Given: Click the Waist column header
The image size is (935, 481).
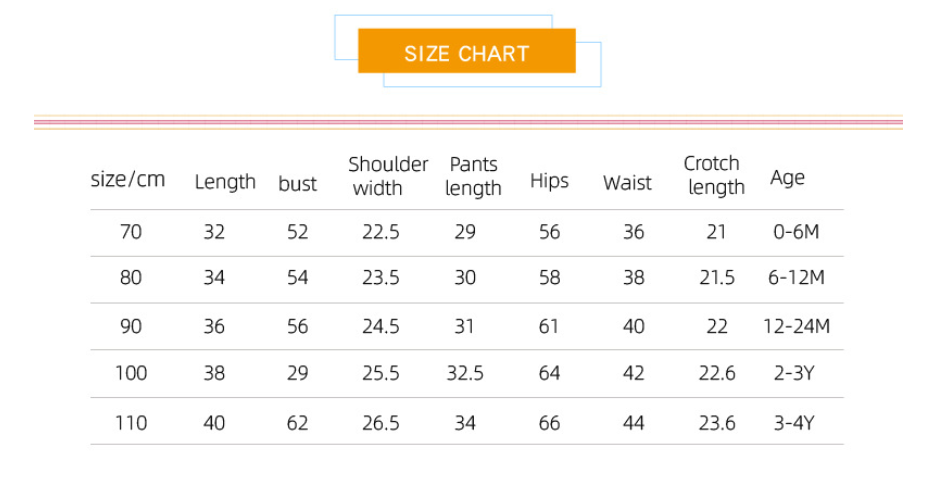Looking at the screenshot, I should pos(627,183).
